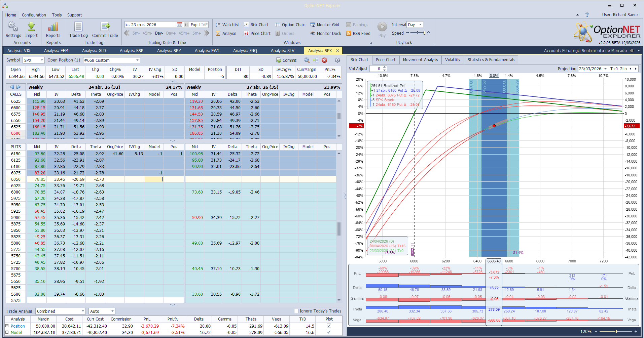Open the Price Chart window from the ribbon

257,33
